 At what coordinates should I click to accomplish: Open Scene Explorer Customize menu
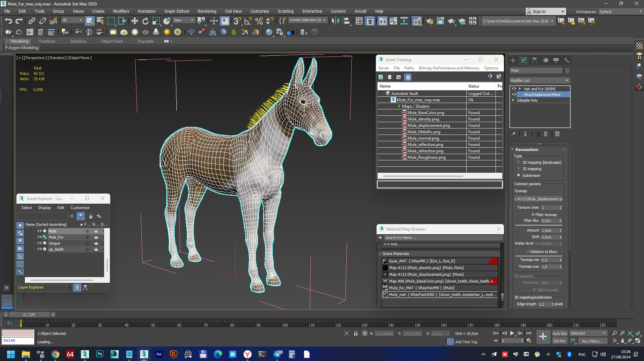[x=80, y=208]
